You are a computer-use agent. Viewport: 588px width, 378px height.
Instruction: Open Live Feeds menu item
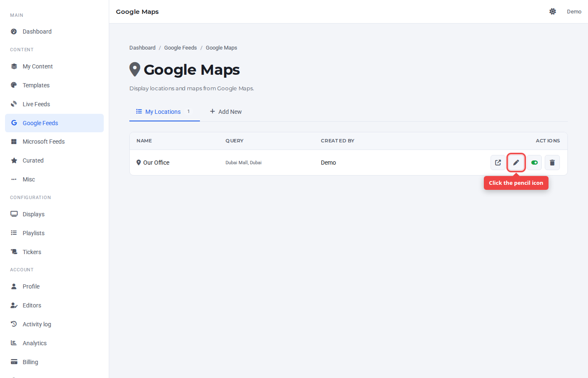(x=54, y=104)
